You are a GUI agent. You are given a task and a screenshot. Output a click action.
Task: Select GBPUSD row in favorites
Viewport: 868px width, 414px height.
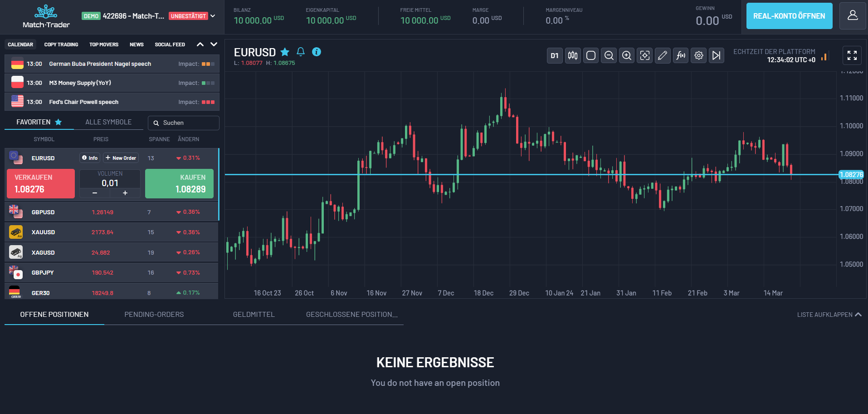point(111,212)
